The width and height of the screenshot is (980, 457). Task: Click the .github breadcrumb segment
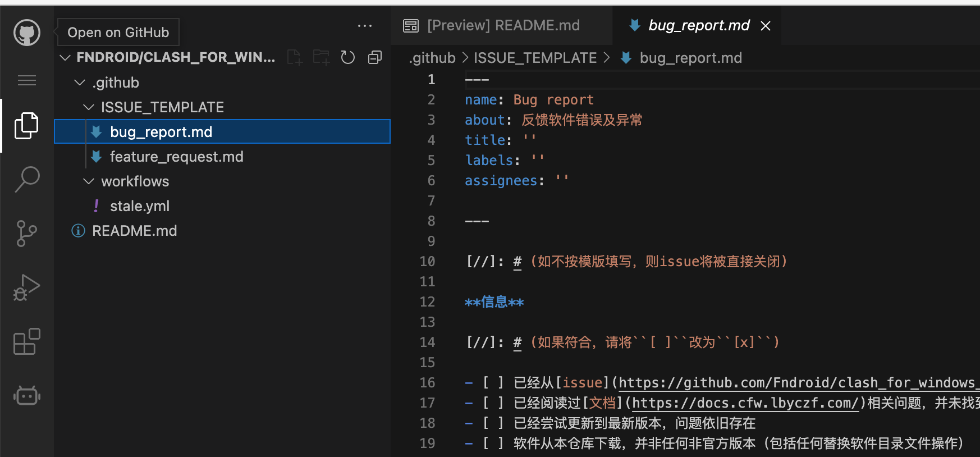tap(432, 58)
